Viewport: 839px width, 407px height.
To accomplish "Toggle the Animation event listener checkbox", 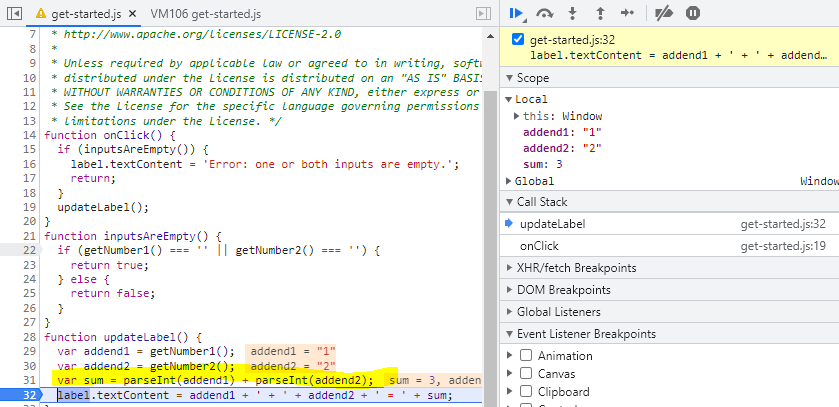I will (x=526, y=356).
